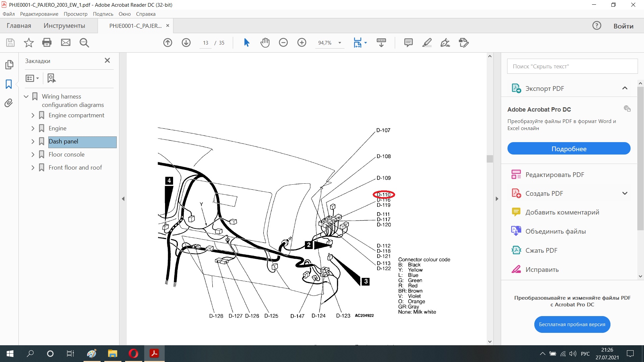
Task: Add file to starred favorites
Action: 29,43
